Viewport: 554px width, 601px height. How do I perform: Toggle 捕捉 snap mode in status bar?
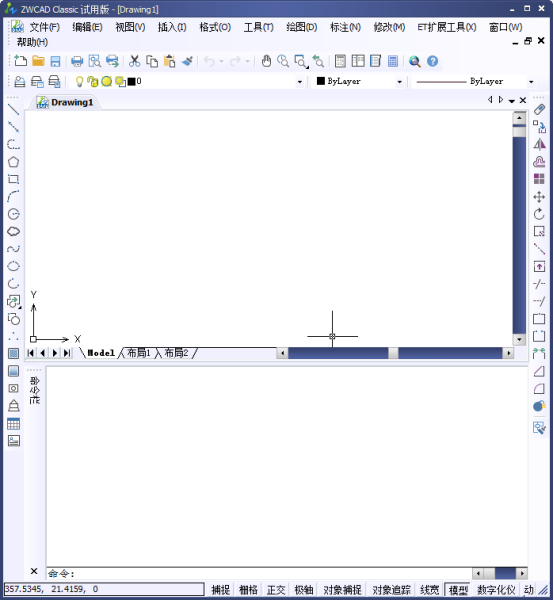point(220,590)
